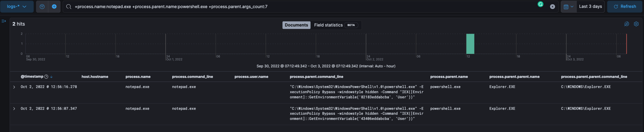Clear the query with the X icon

[x=552, y=6]
